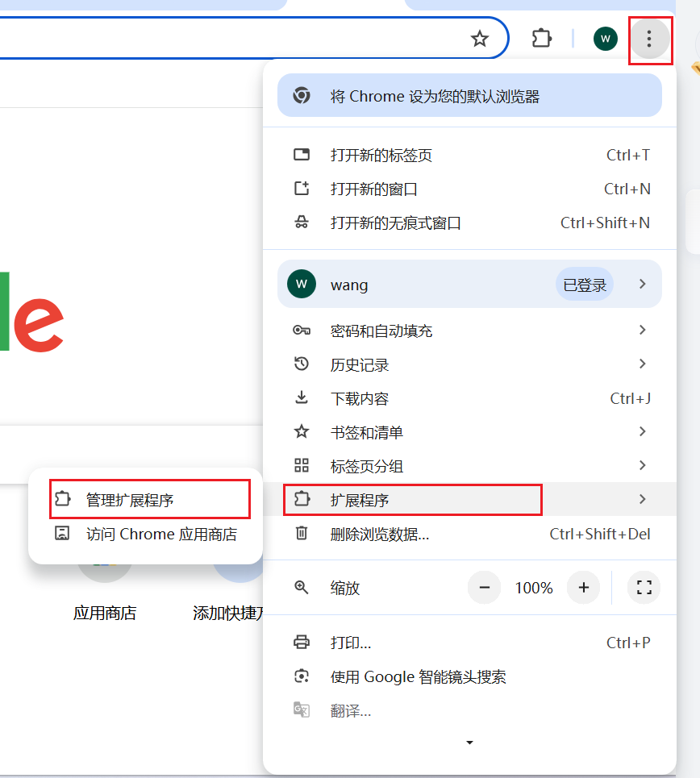
Task: Open 密码和自动填充 menu entry
Action: point(469,331)
